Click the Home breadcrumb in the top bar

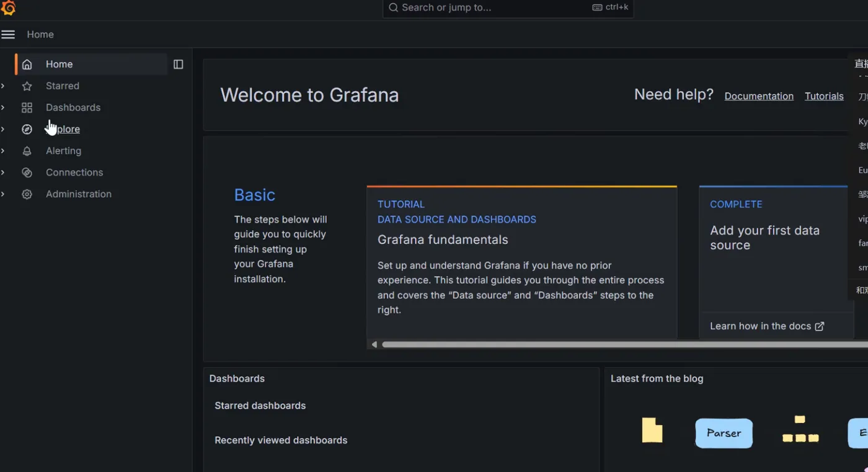pyautogui.click(x=40, y=35)
